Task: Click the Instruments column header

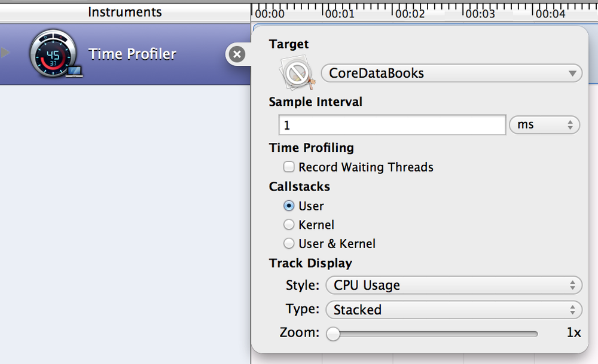Action: point(125,12)
